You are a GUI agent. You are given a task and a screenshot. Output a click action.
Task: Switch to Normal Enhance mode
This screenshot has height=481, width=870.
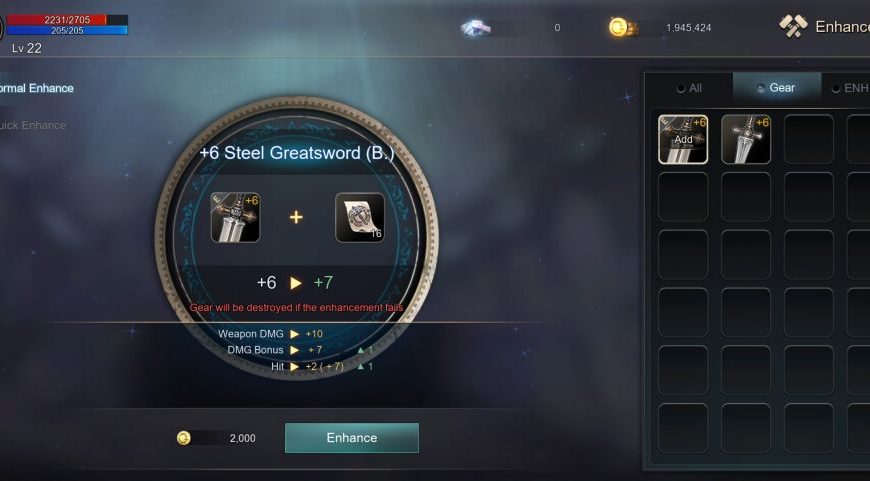[x=37, y=88]
